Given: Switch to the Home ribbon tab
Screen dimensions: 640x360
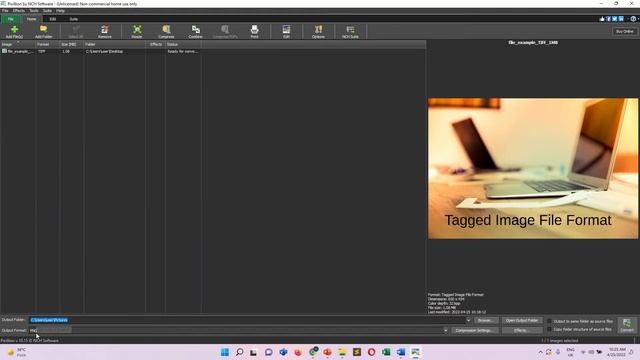Looking at the screenshot, I should click(31, 19).
